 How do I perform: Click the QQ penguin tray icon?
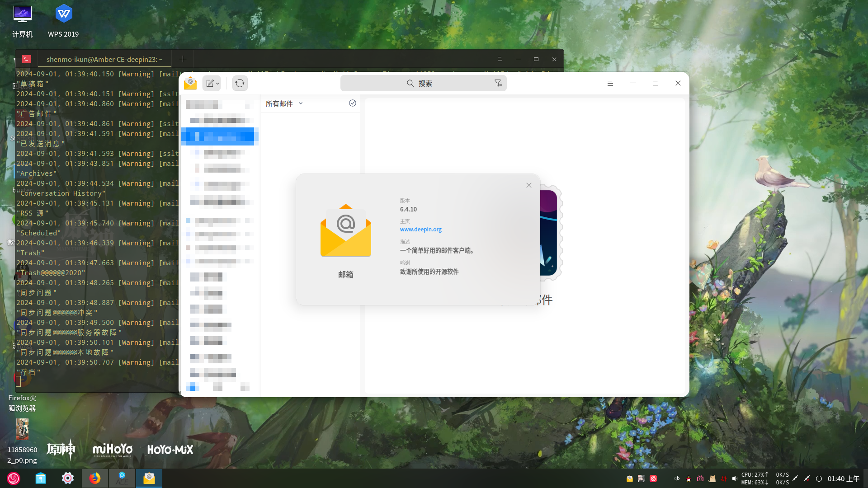689,479
